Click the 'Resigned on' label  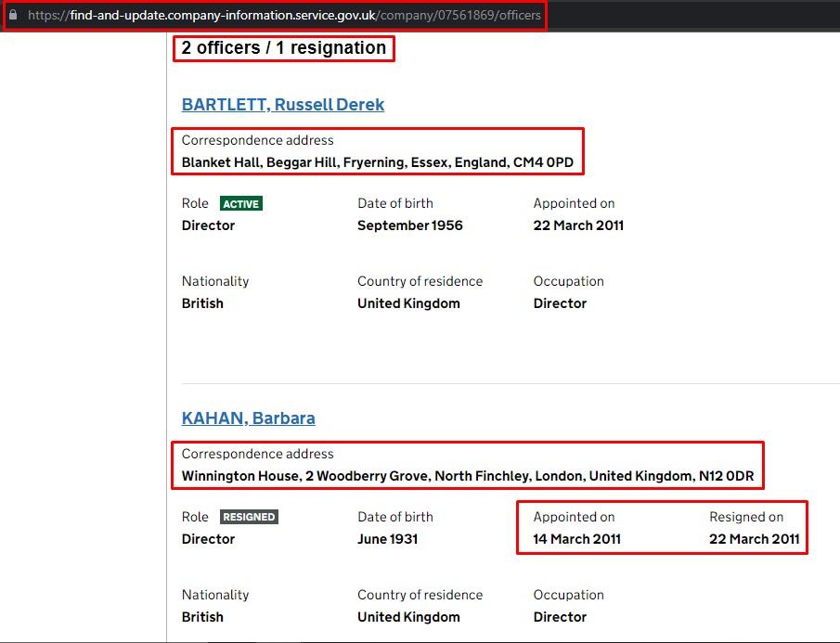tap(746, 517)
